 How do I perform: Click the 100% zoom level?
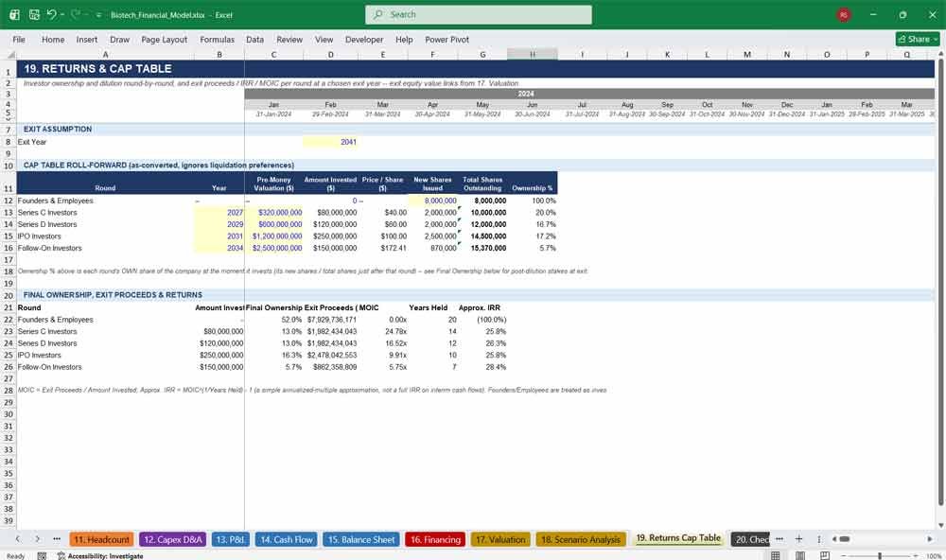pyautogui.click(x=934, y=556)
